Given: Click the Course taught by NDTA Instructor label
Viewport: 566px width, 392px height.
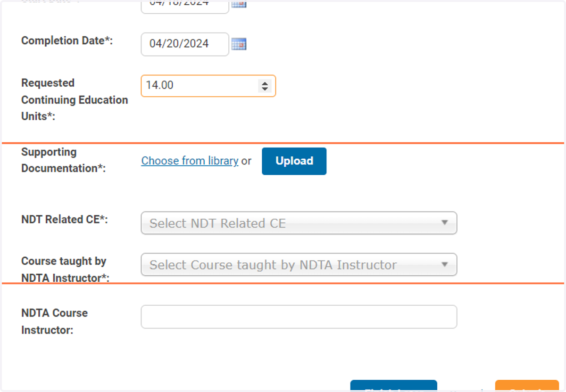Looking at the screenshot, I should pos(65,269).
